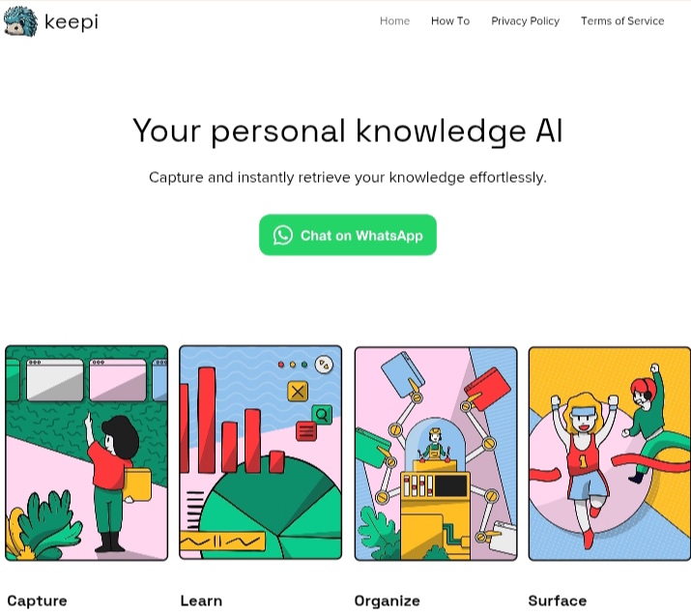Select the Capture illustration card
This screenshot has height=616, width=691.
click(86, 453)
